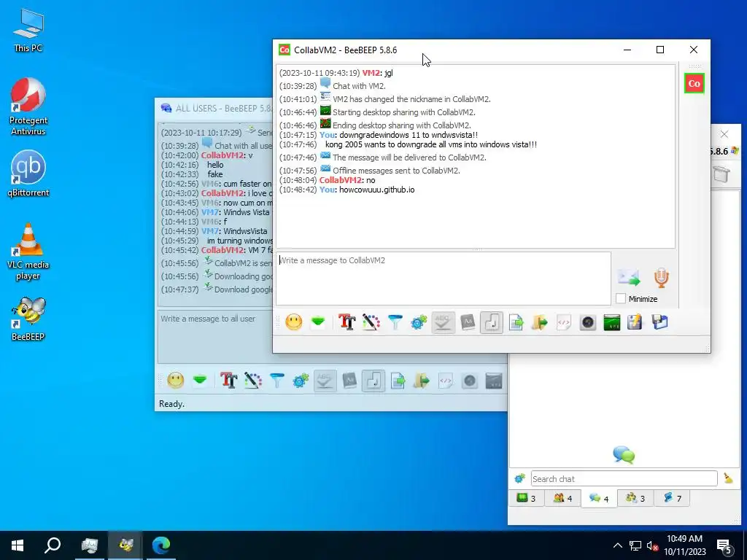Toggle spell check in ALL USERS window toolbar

click(x=325, y=380)
